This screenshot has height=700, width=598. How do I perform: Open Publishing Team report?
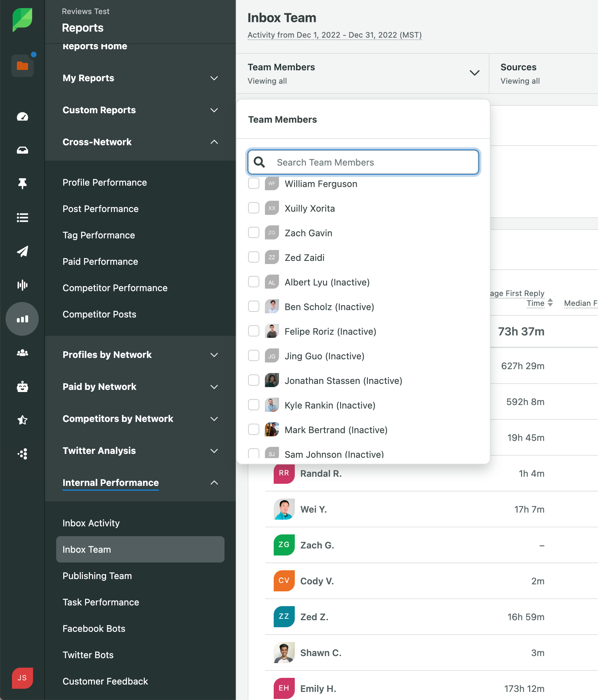97,576
